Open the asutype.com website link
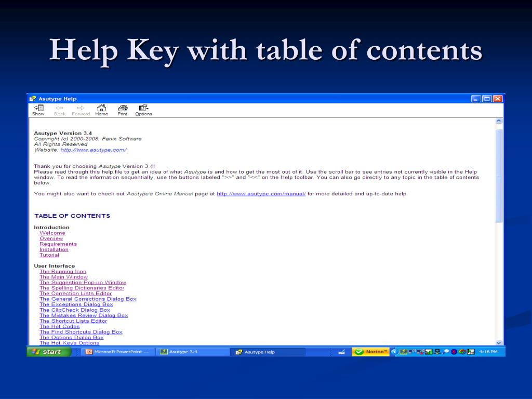The image size is (532, 399). tap(94, 150)
